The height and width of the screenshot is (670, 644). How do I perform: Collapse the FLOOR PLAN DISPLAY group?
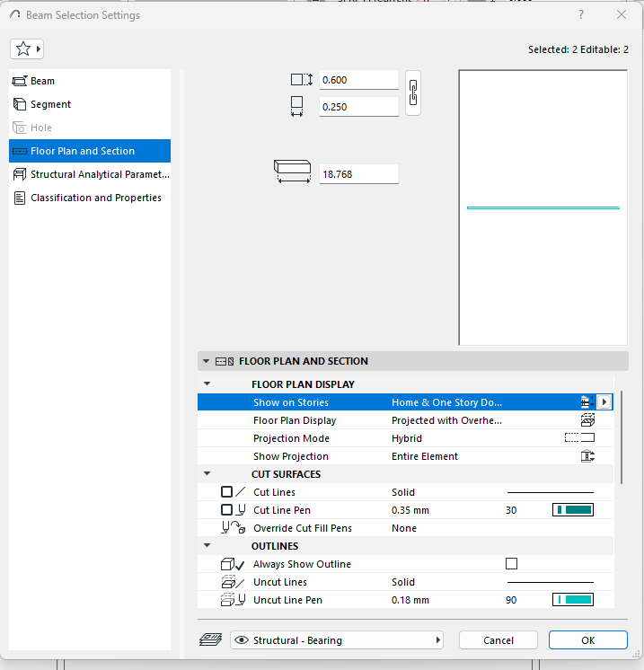pyautogui.click(x=207, y=383)
